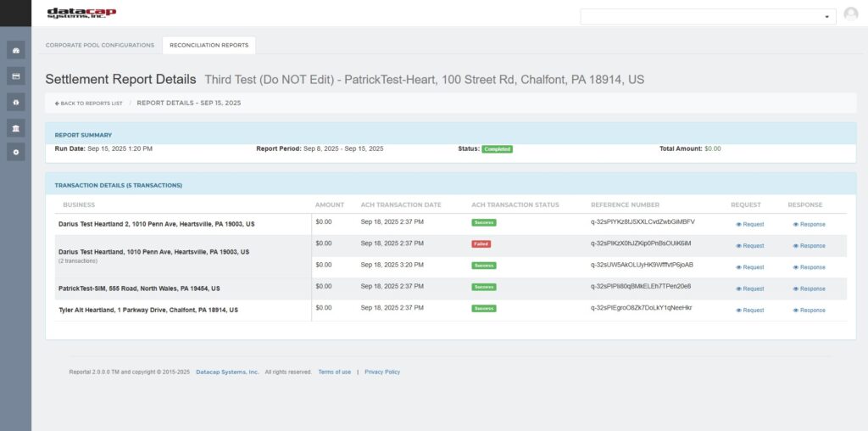The image size is (868, 431).
Task: Select the Reconciliation Reports tab
Action: pos(209,45)
